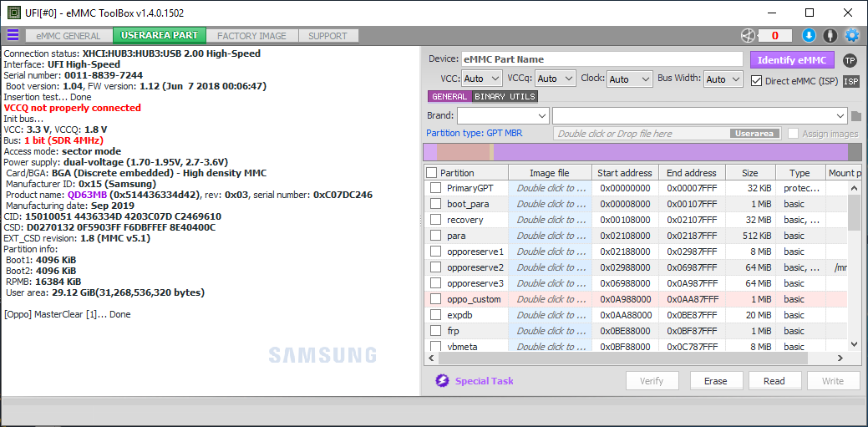The image size is (868, 427).
Task: Click the UFI app title icon
Action: click(15, 13)
